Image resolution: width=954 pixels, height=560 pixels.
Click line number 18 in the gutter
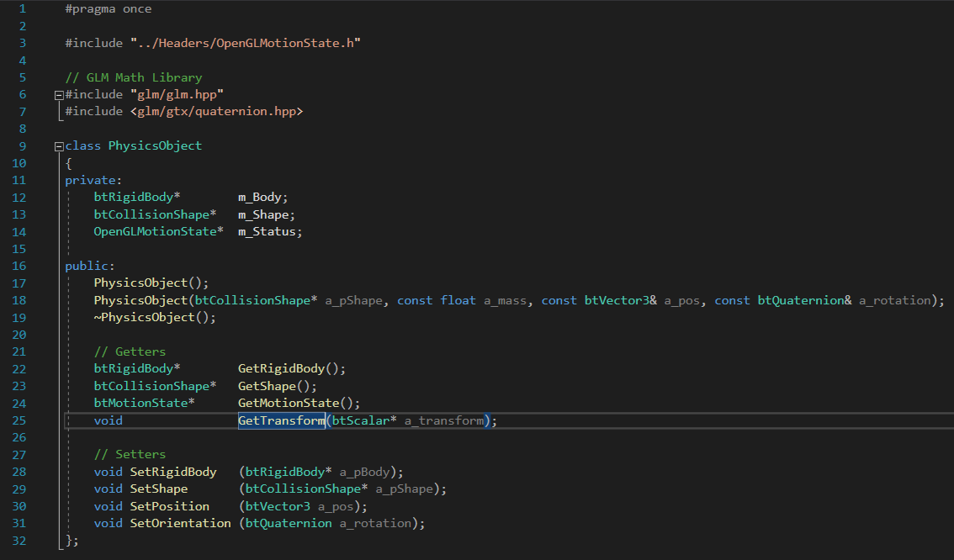pyautogui.click(x=19, y=300)
